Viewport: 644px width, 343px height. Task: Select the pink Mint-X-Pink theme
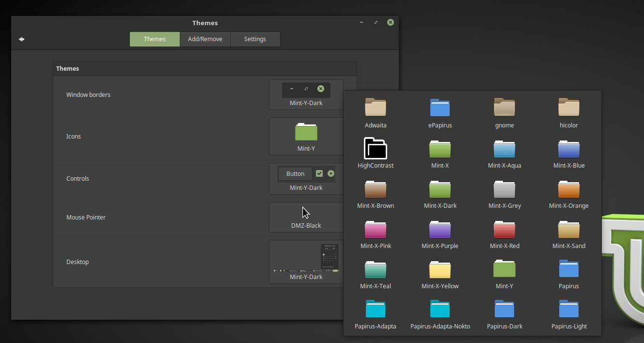tap(376, 232)
